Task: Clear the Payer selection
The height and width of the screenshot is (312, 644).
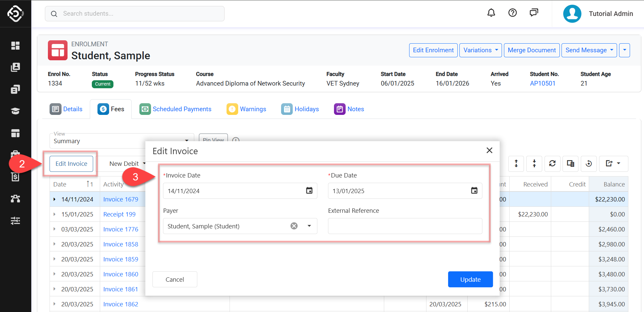Action: click(x=294, y=226)
